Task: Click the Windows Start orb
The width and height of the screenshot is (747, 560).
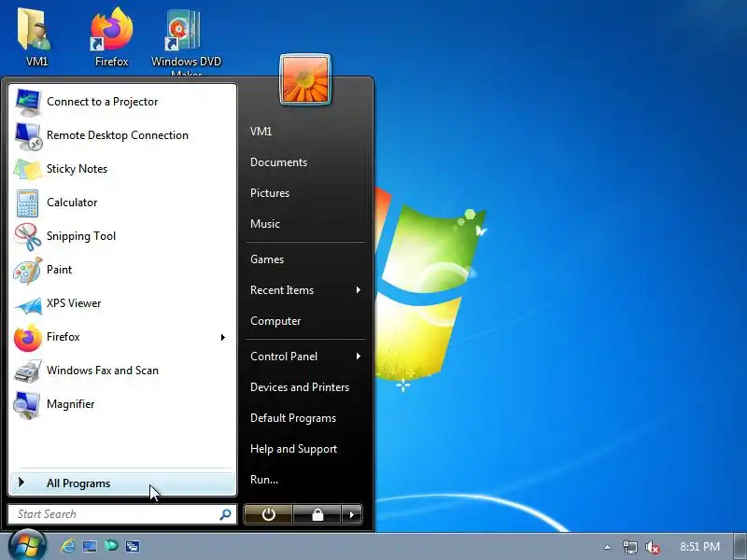Action: pyautogui.click(x=27, y=545)
